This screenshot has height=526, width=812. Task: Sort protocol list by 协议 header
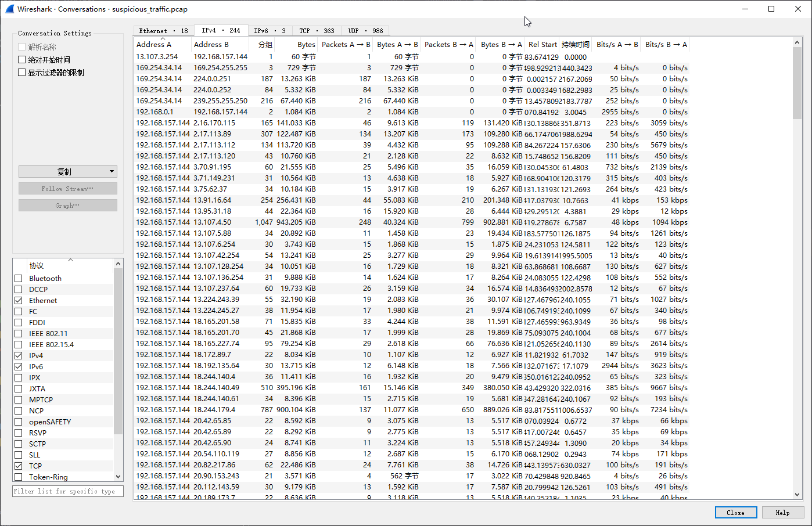70,265
